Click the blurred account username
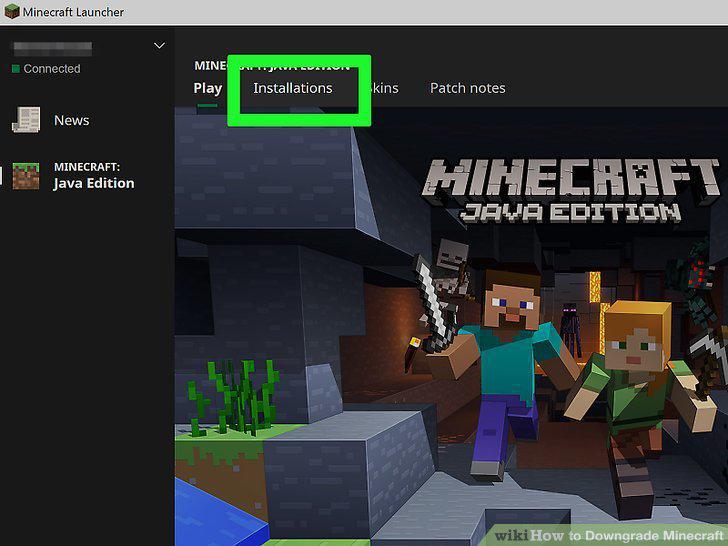This screenshot has width=728, height=546. pos(52,48)
